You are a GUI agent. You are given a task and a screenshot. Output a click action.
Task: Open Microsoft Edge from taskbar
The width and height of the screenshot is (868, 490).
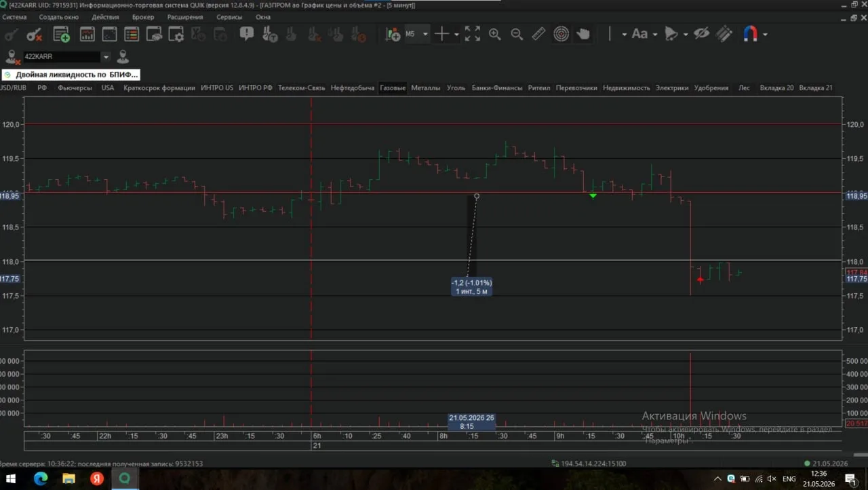41,478
